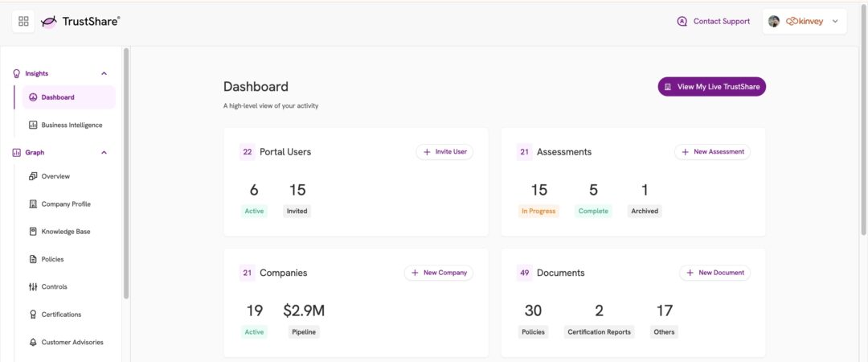Click the Contact Support icon
This screenshot has height=362, width=868.
(x=682, y=22)
